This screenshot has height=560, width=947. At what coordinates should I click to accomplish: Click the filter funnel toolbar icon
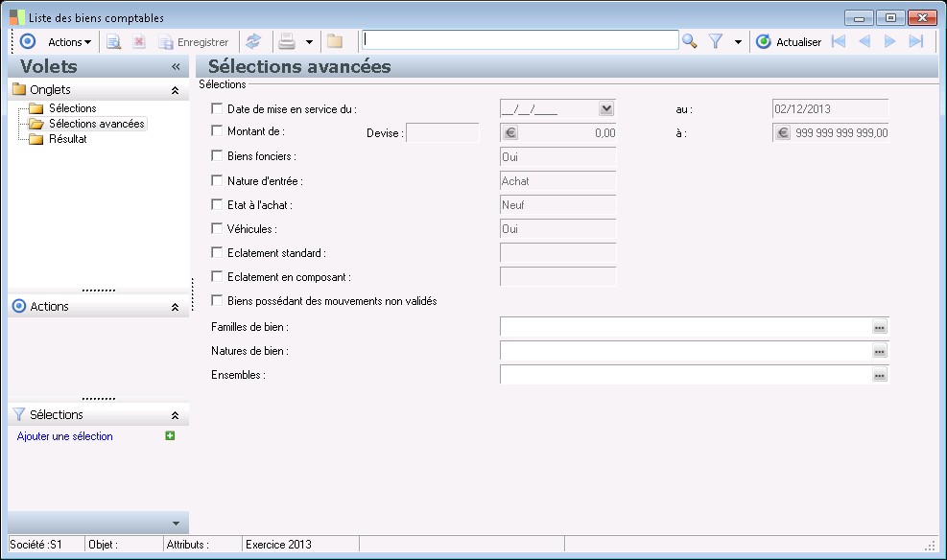[716, 41]
